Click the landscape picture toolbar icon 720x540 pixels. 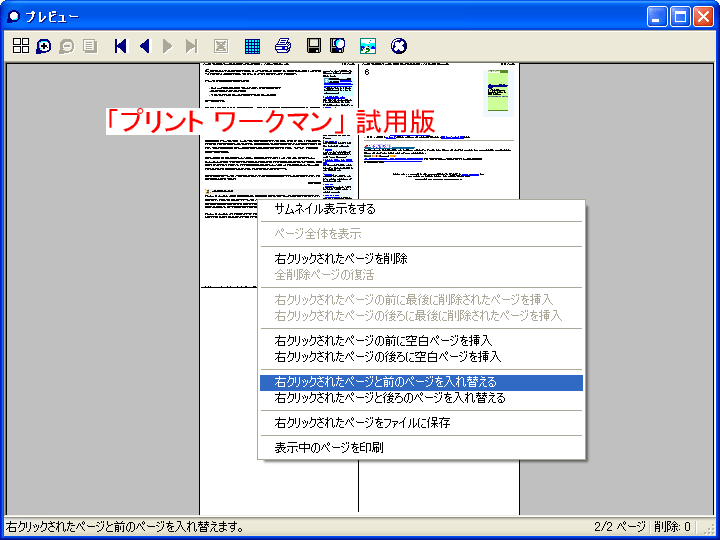pyautogui.click(x=368, y=46)
